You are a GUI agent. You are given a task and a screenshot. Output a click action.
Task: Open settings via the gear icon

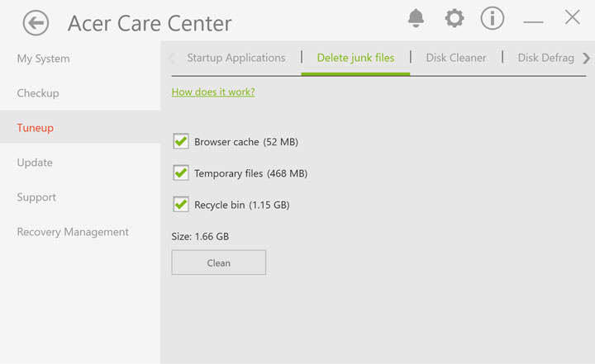tap(455, 18)
